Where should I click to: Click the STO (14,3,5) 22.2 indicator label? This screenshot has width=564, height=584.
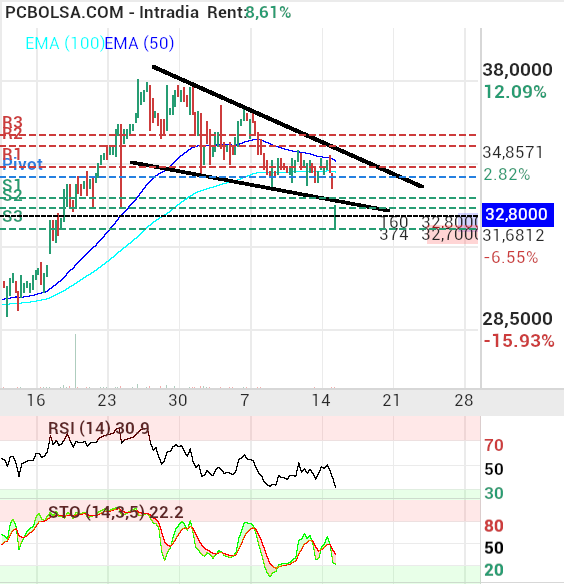(116, 512)
